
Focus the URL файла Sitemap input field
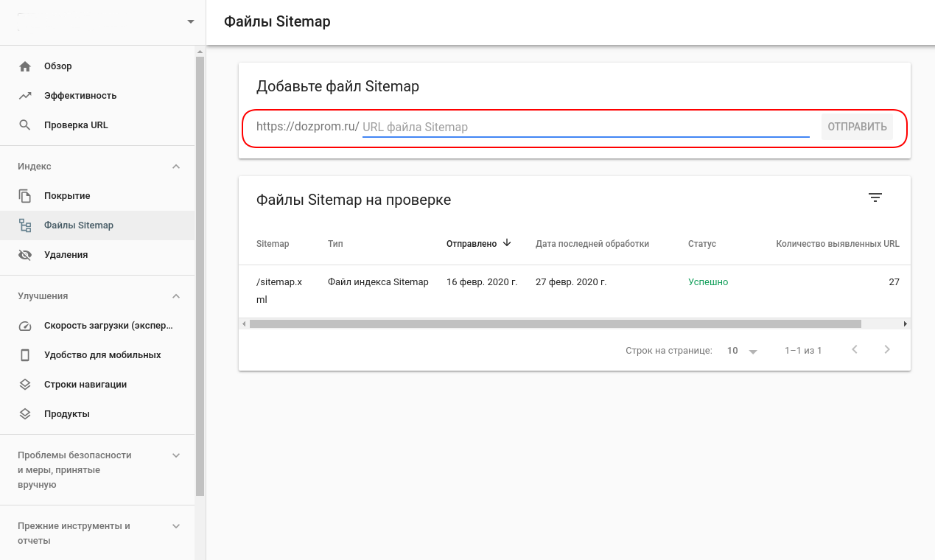tap(586, 127)
